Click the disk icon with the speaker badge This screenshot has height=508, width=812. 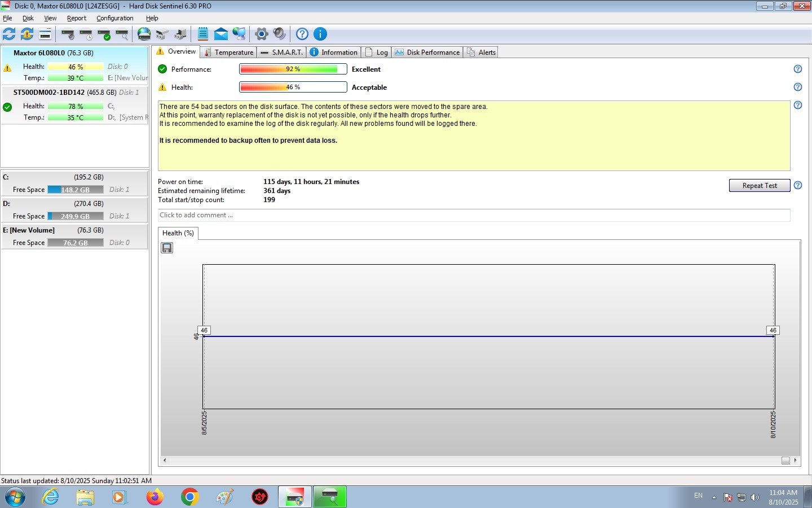tap(68, 34)
